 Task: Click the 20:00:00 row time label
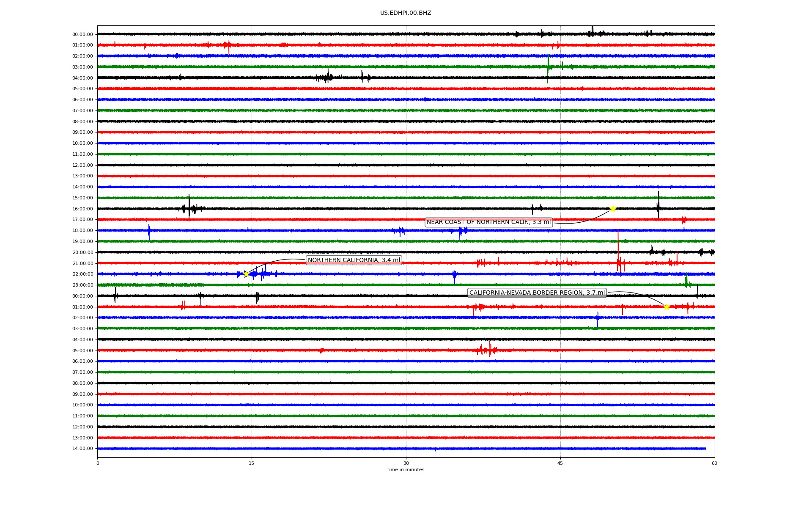(x=82, y=253)
